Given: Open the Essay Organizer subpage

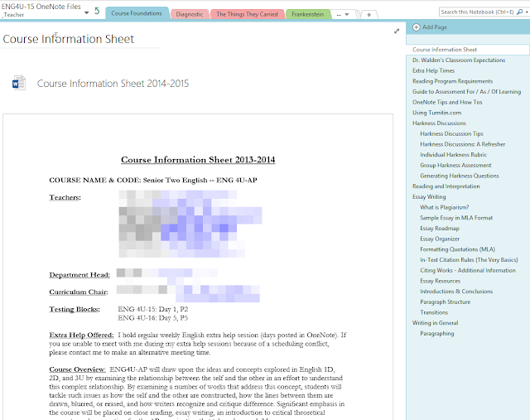Looking at the screenshot, I should (440, 238).
